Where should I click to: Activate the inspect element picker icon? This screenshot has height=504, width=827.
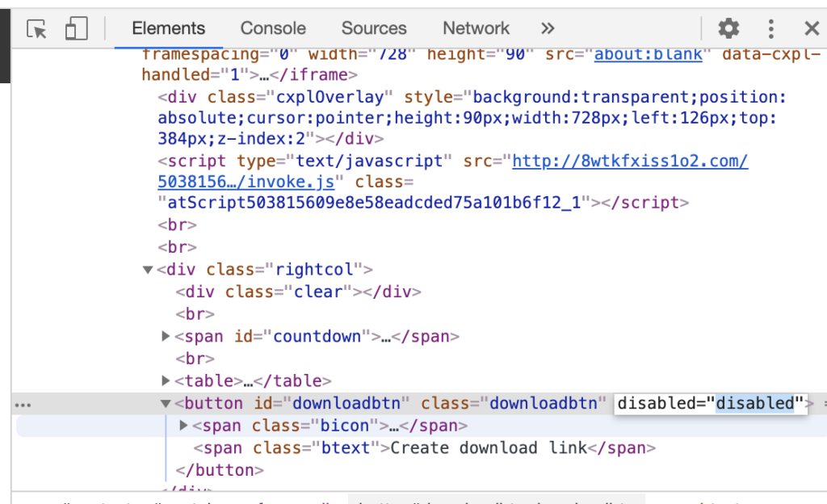pos(36,28)
